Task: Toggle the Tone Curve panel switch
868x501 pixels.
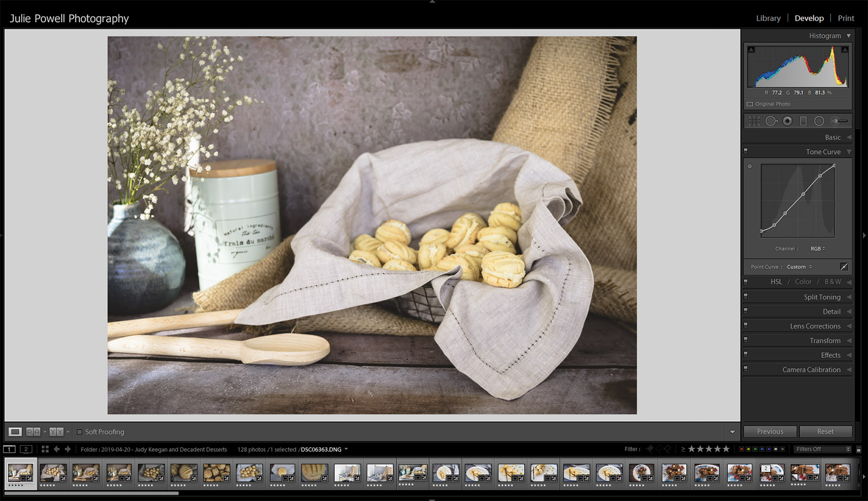Action: 746,152
